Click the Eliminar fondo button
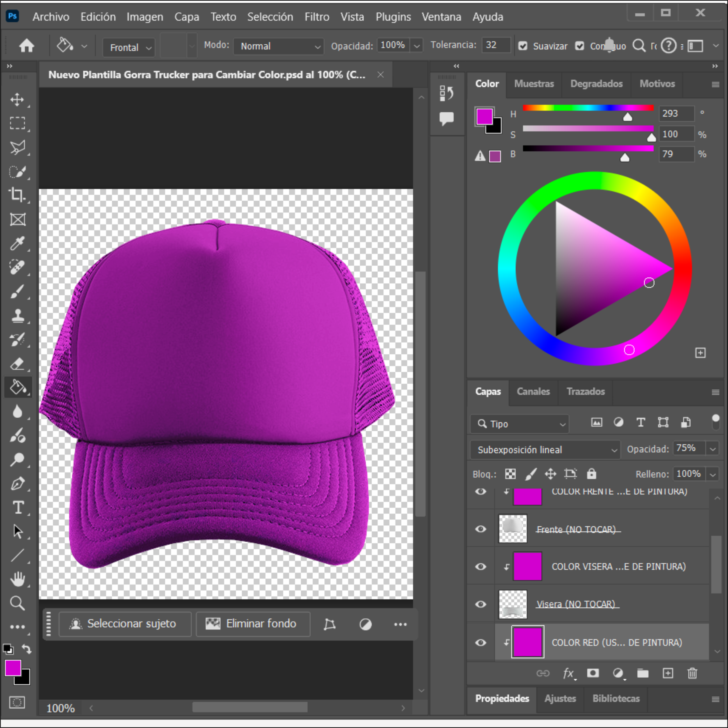 tap(253, 624)
